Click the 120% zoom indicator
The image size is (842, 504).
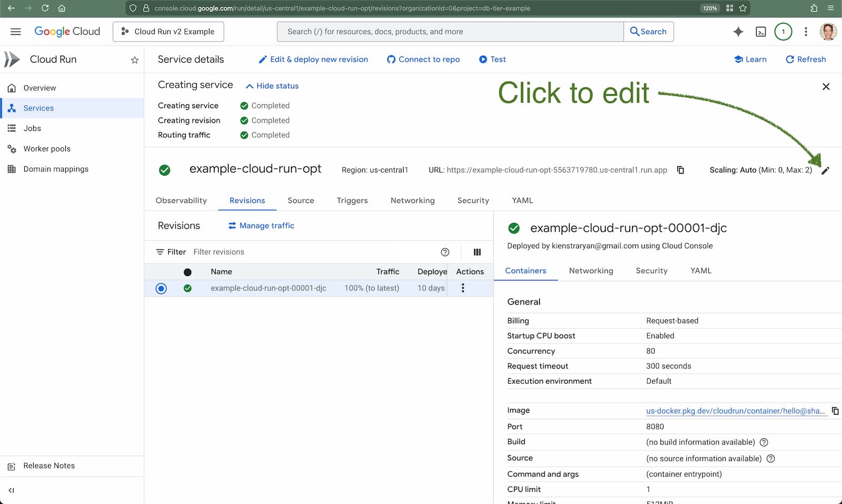pos(710,8)
